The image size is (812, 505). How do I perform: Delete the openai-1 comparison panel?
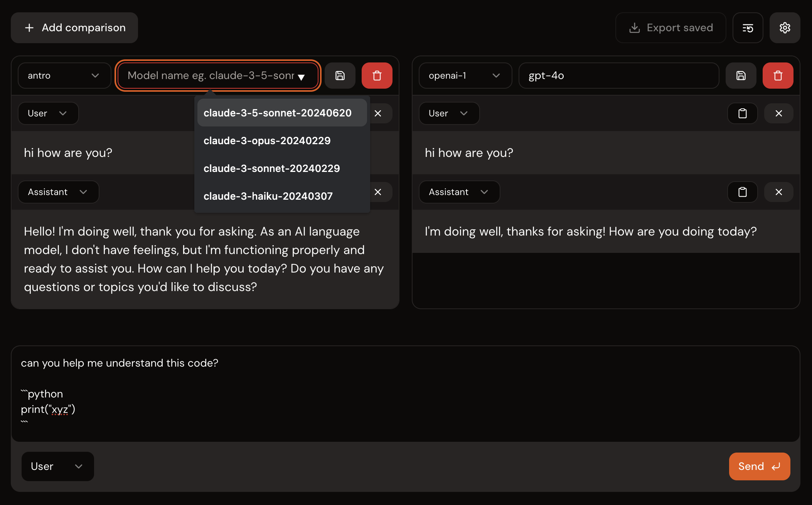coord(778,76)
